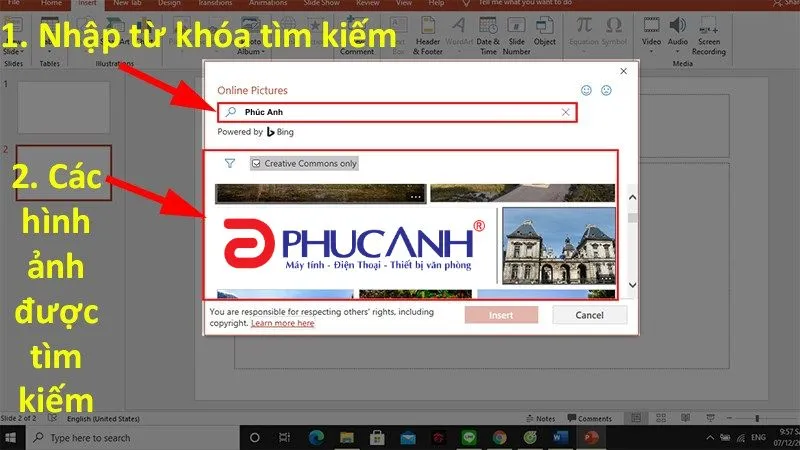The image size is (800, 450).
Task: Open File Explorer from the taskbar
Action: 347,437
